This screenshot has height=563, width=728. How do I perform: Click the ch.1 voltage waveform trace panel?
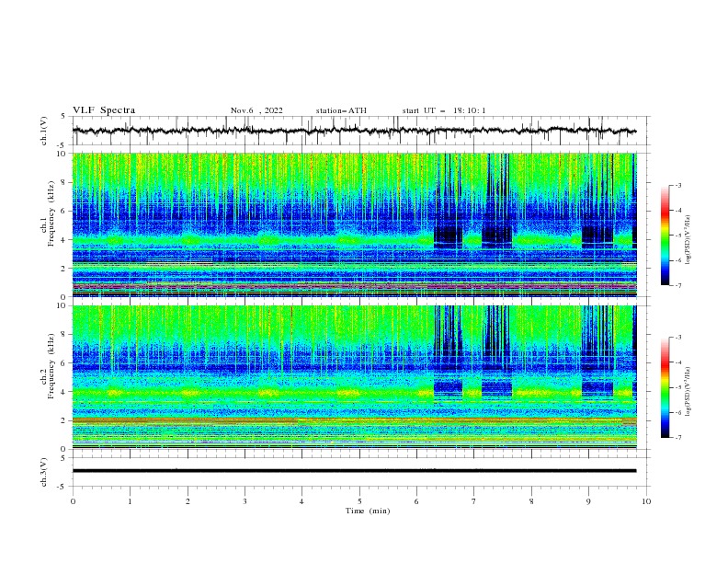[x=361, y=131]
